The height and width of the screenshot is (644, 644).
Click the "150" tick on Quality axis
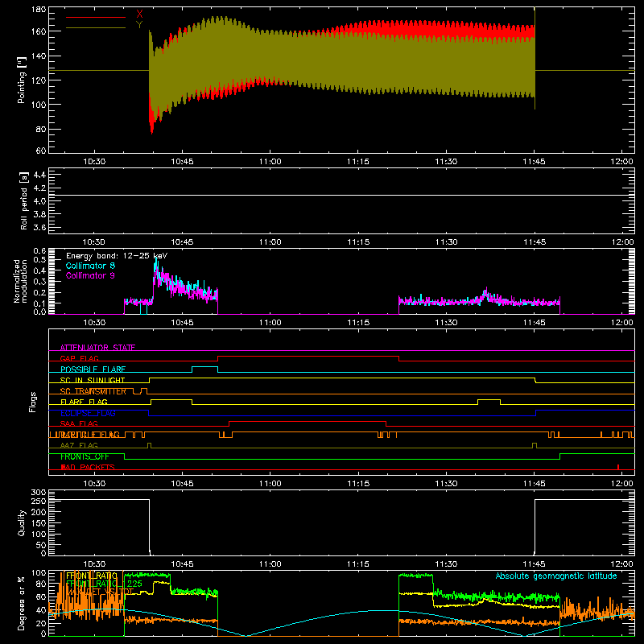39,523
